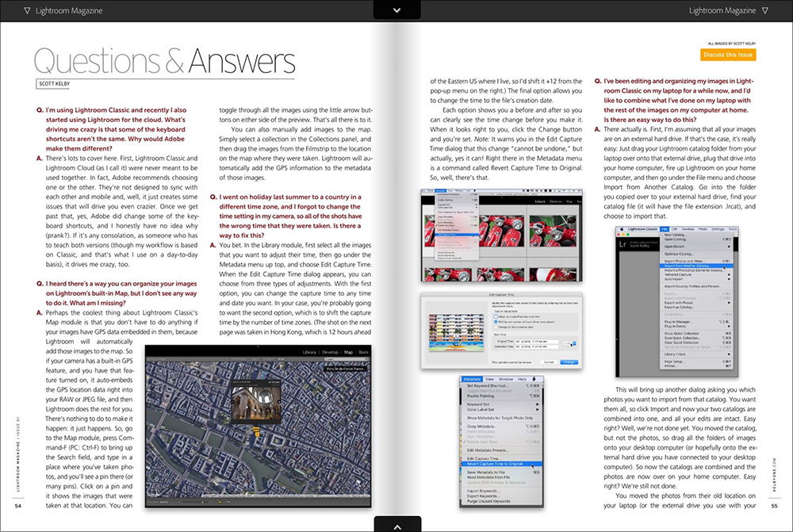Open the Lightroom Classic File menu screenshot
Viewport: 793px width, 532px height.
click(x=676, y=301)
